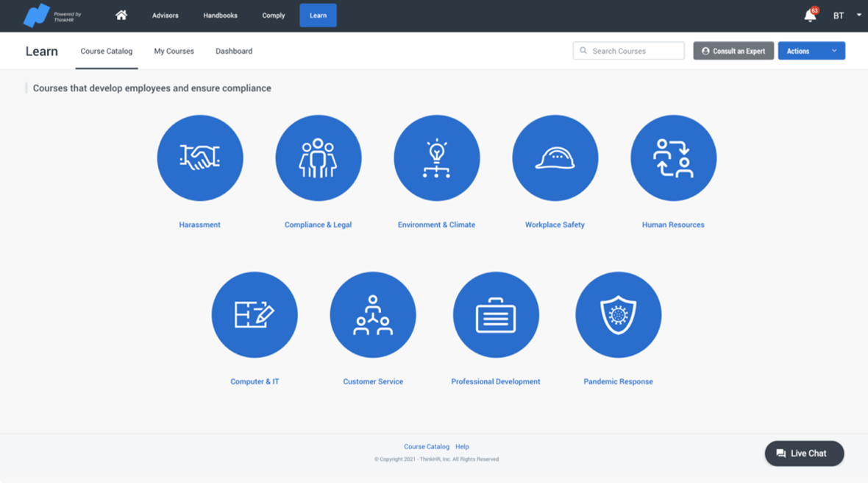Expand the Actions dropdown
This screenshot has width=868, height=483.
click(x=811, y=51)
